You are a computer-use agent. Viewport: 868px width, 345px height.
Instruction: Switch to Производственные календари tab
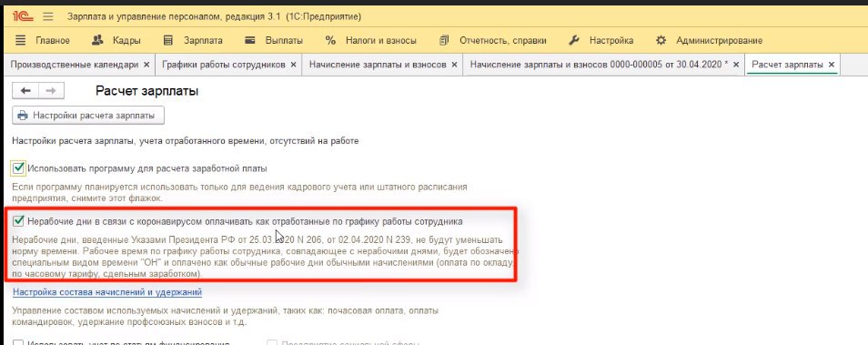[x=75, y=65]
